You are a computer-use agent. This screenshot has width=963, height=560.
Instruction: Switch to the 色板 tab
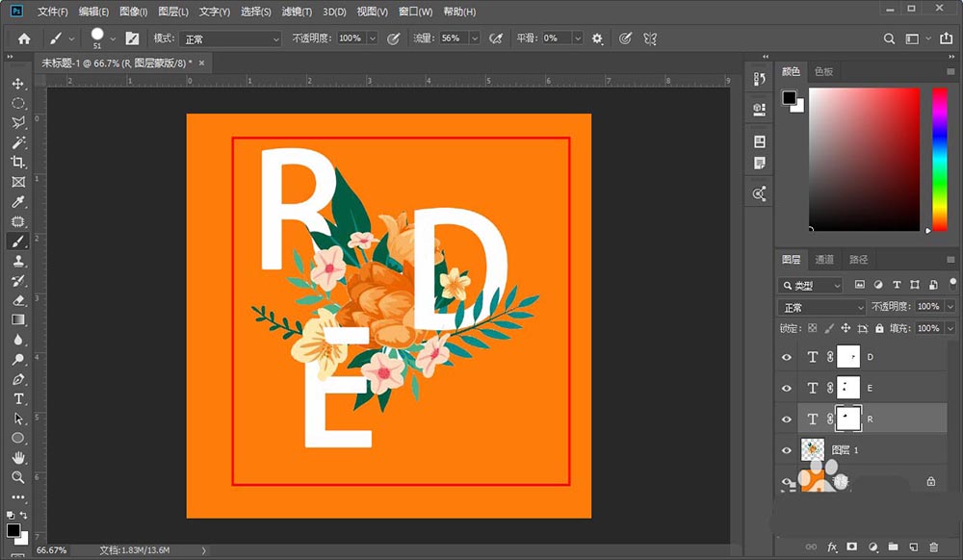tap(823, 72)
